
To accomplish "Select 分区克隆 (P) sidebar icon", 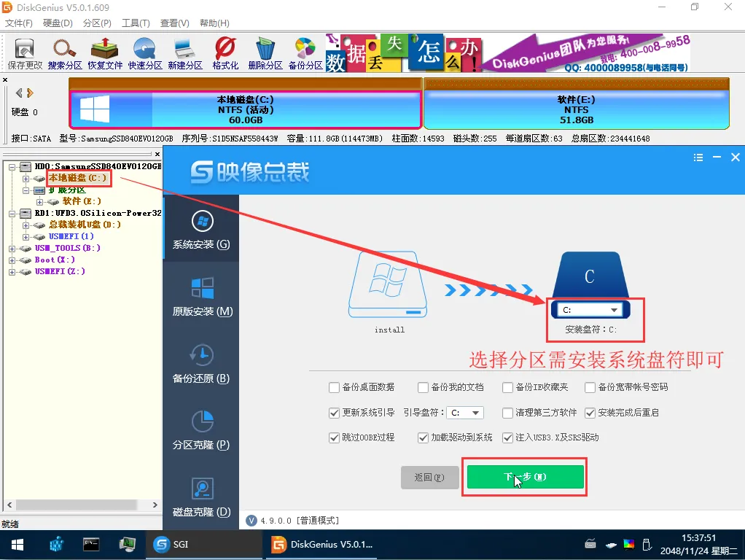I will coord(201,429).
